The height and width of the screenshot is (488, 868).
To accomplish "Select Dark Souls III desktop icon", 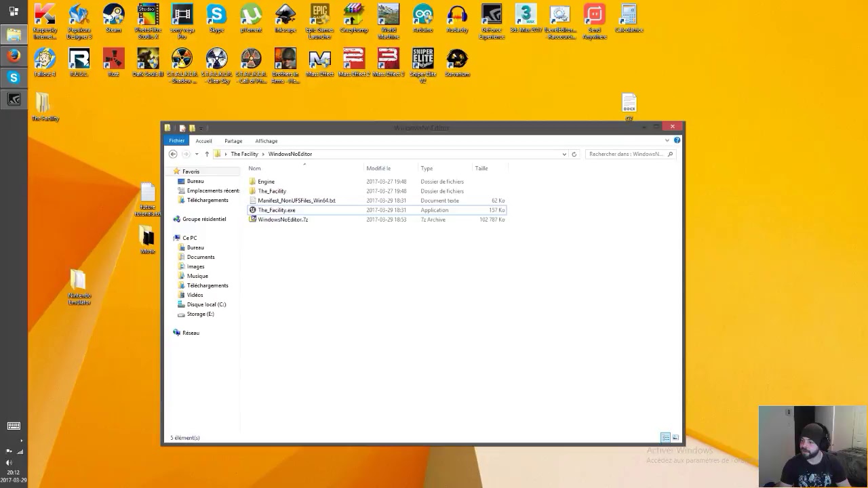I will click(x=148, y=62).
